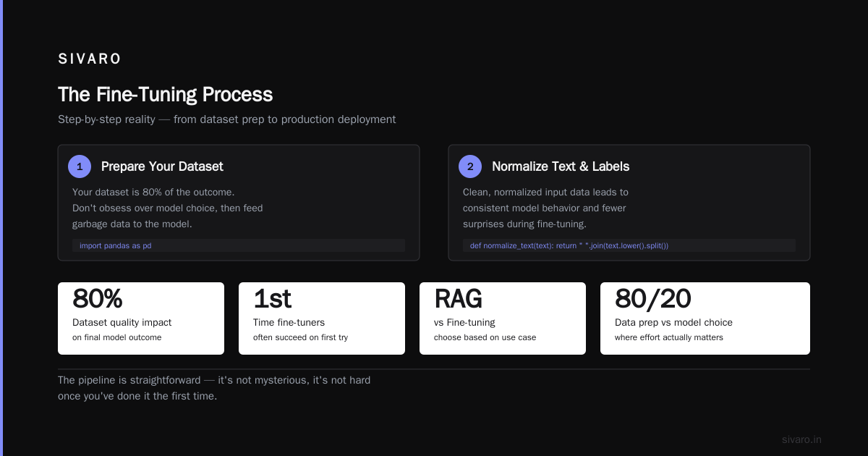Screen dimensions: 868x456
Task: Click the large 80/20 statistic number
Action: pos(652,298)
